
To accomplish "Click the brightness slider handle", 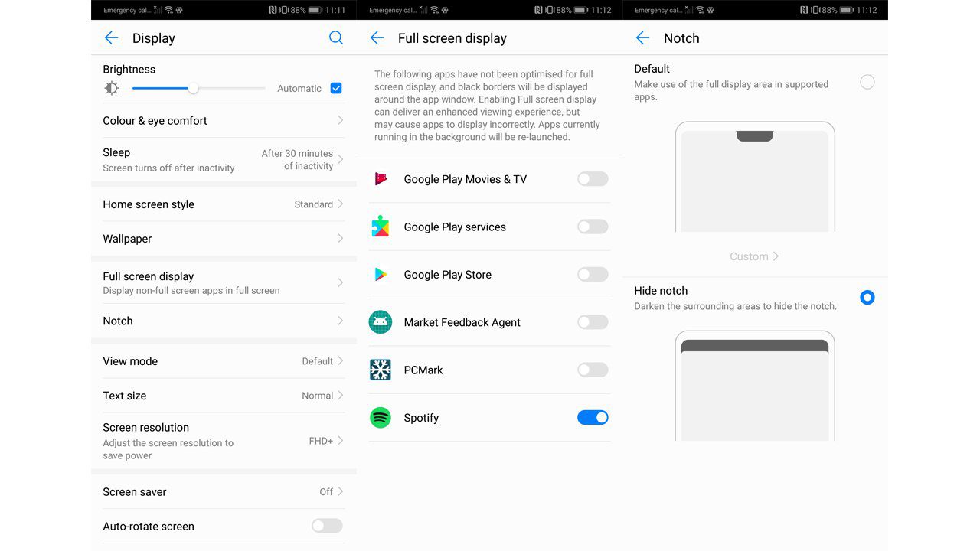I will tap(194, 88).
